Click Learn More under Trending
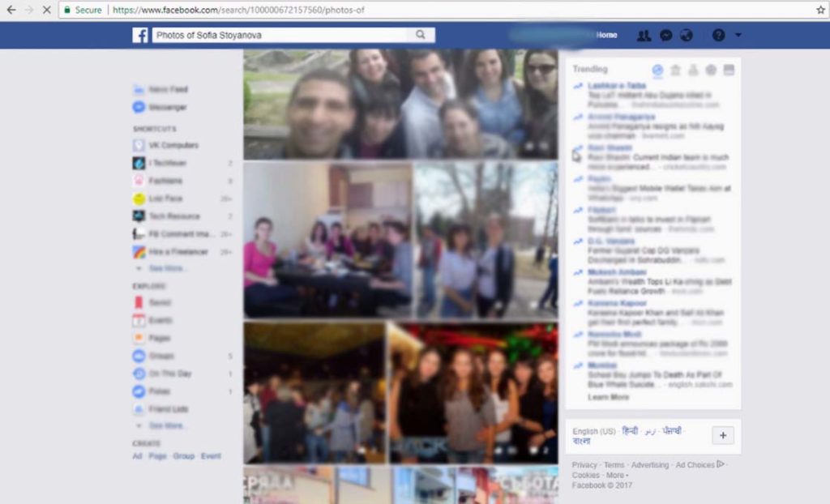Image resolution: width=830 pixels, height=504 pixels. 608,397
